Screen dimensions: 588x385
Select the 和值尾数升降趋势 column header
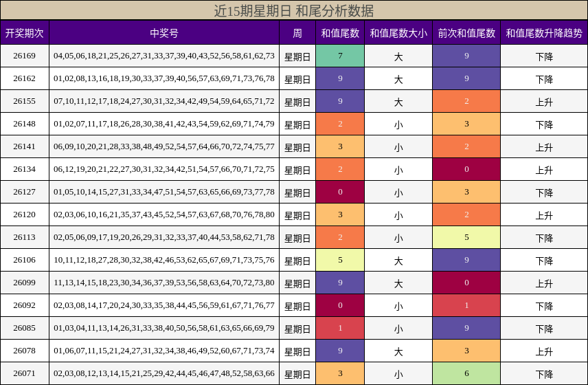click(544, 32)
